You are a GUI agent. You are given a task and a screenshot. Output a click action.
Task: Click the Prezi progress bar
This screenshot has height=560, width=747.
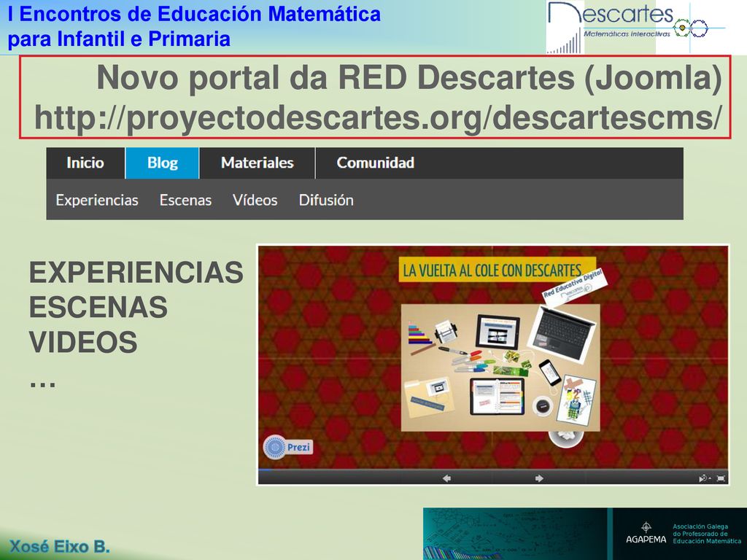[x=493, y=470]
